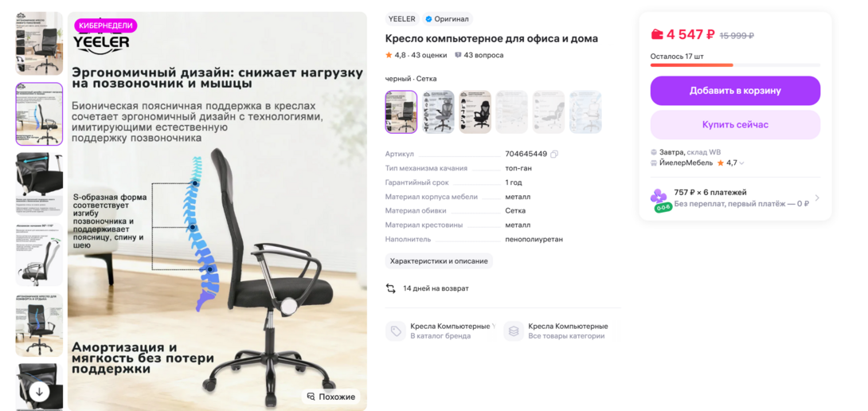The image size is (868, 411).
Task: Select the third chair variant with headrest
Action: click(475, 112)
